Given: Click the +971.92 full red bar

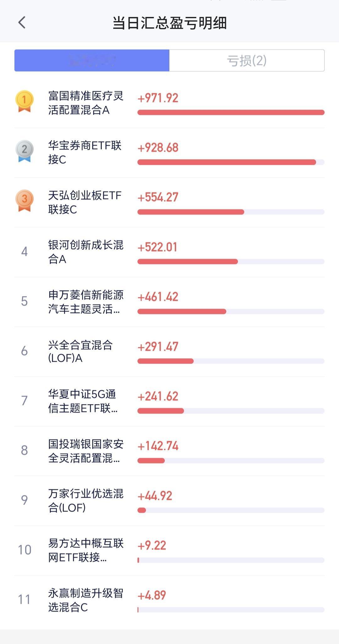Looking at the screenshot, I should (x=231, y=112).
